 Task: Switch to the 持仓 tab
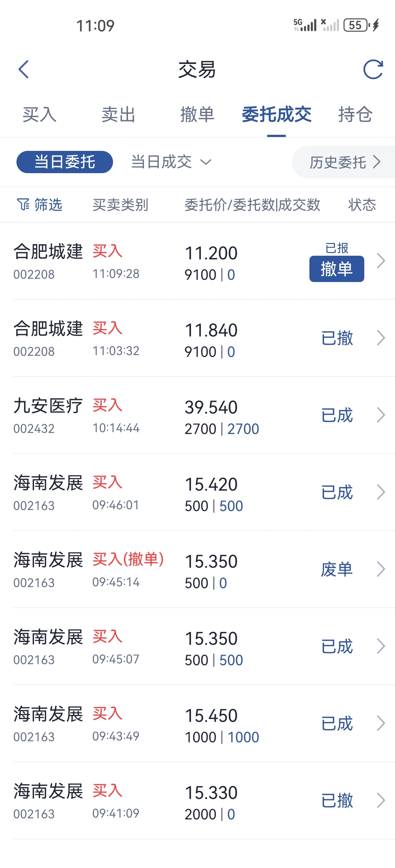[x=355, y=114]
